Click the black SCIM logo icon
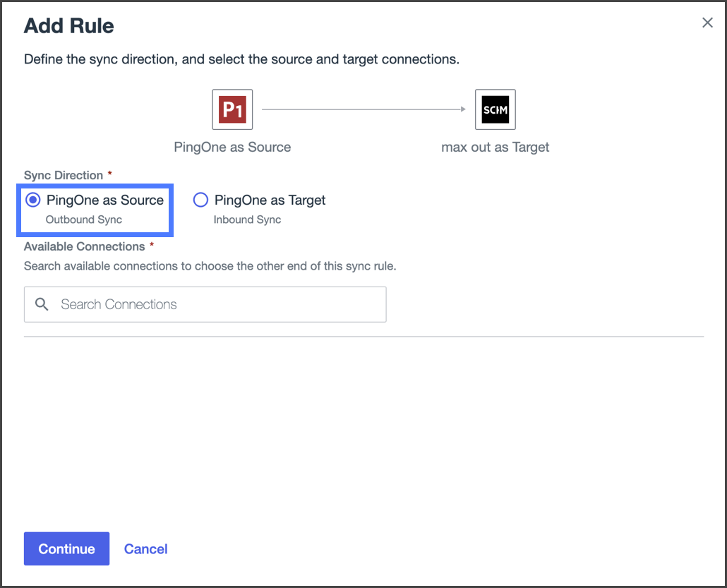The image size is (727, 588). coord(495,109)
